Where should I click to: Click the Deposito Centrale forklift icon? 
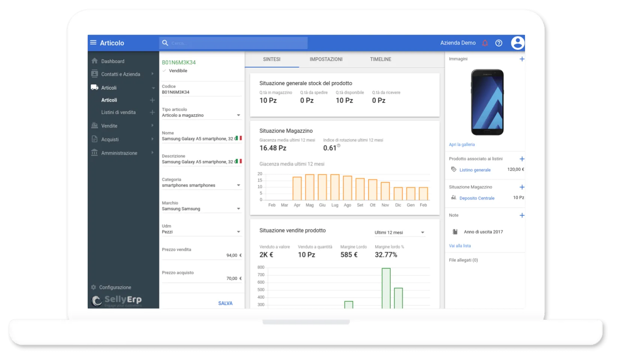click(x=454, y=198)
